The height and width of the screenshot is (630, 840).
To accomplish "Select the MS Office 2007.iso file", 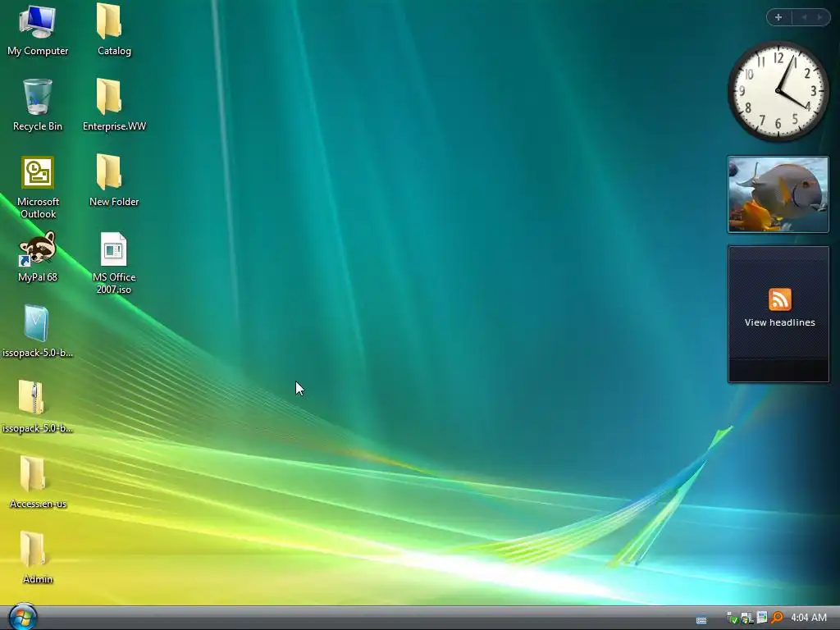I will click(x=113, y=263).
